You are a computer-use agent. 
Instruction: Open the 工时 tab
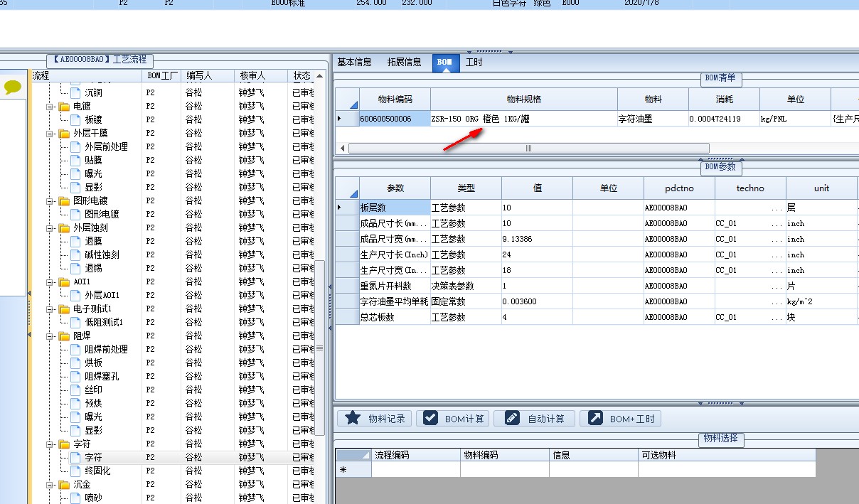[x=474, y=62]
